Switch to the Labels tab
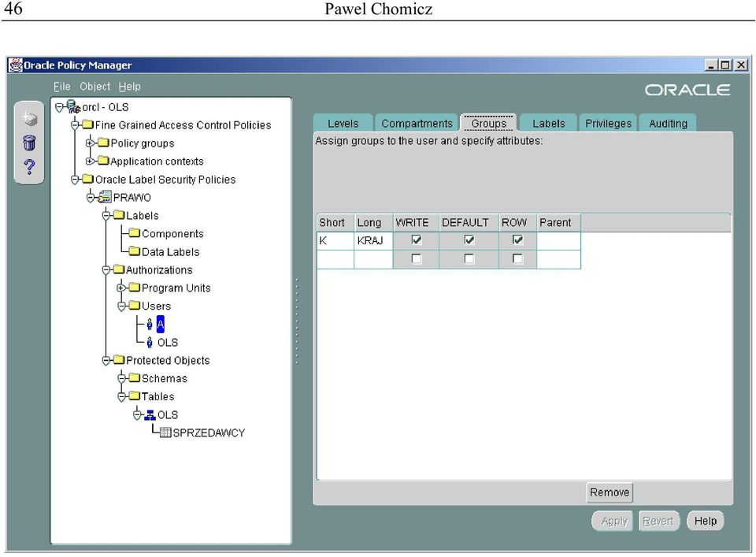This screenshot has width=756, height=557. coord(549,124)
